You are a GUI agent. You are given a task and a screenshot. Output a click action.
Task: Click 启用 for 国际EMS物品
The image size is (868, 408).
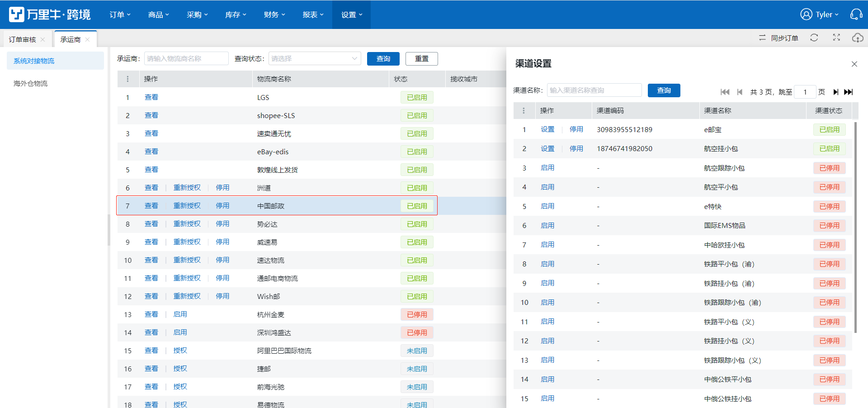point(547,226)
